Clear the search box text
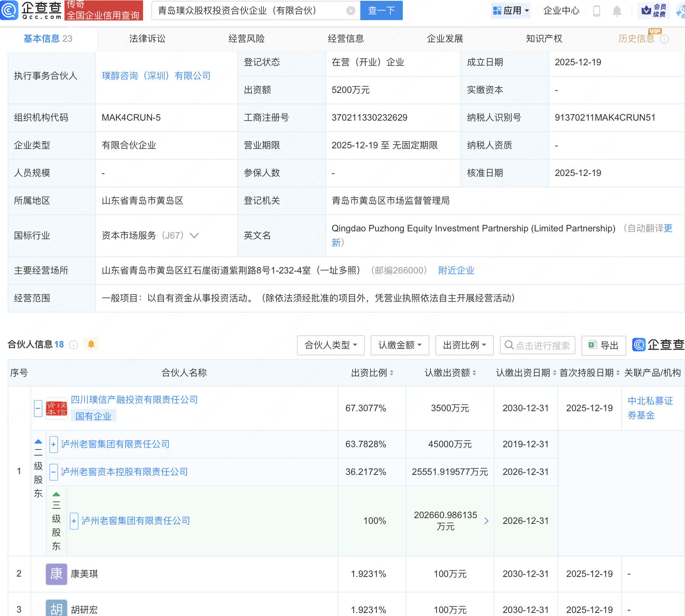Screen dimensions: 685x616 click(351, 11)
